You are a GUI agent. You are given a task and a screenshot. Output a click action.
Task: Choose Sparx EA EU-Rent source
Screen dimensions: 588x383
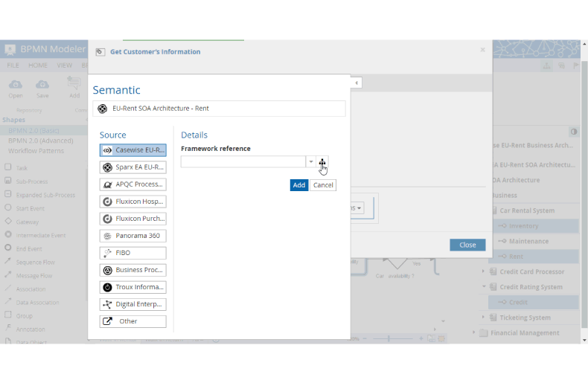click(x=133, y=167)
